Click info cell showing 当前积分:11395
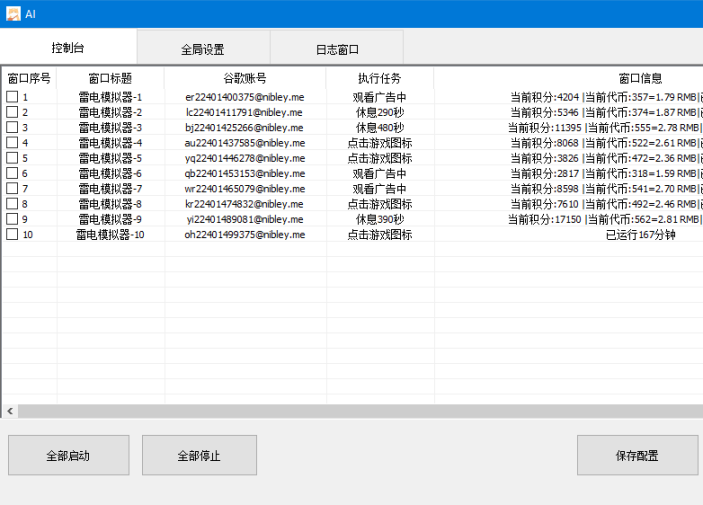Image resolution: width=703 pixels, height=505 pixels. click(605, 127)
